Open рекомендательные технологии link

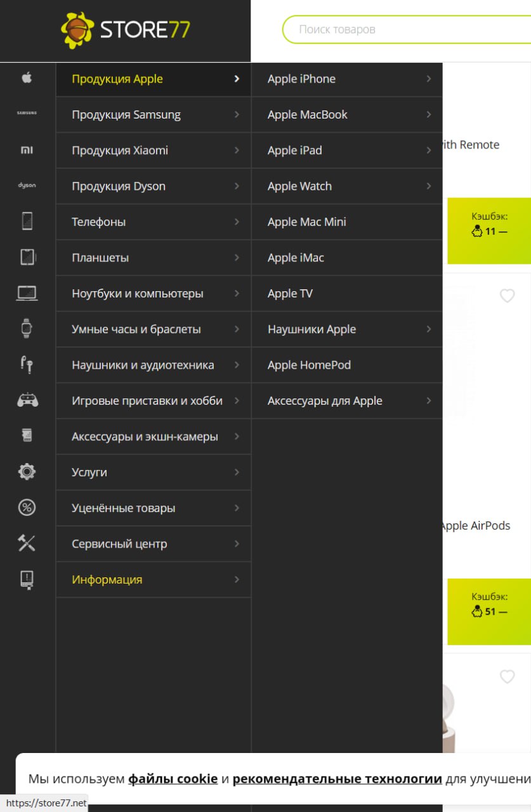pos(338,779)
